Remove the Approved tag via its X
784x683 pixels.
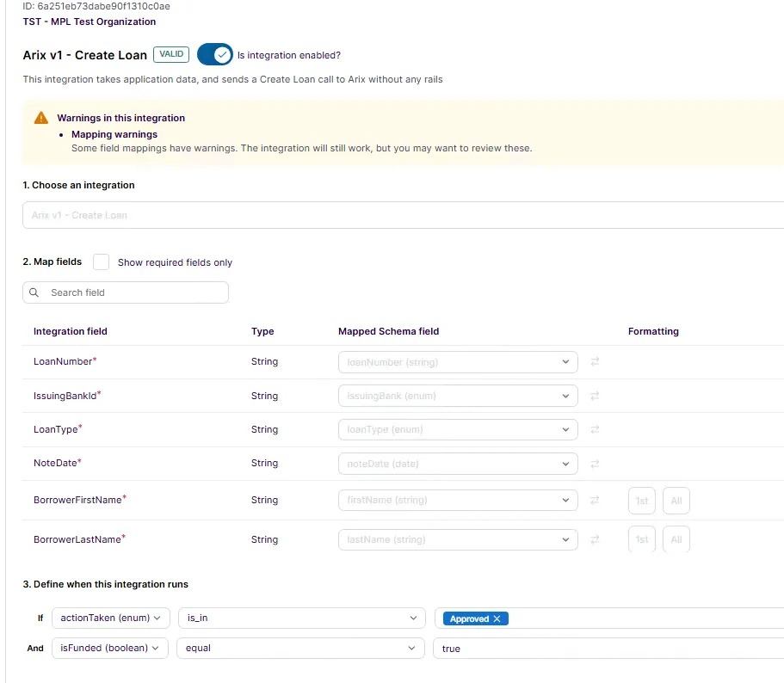tap(497, 618)
